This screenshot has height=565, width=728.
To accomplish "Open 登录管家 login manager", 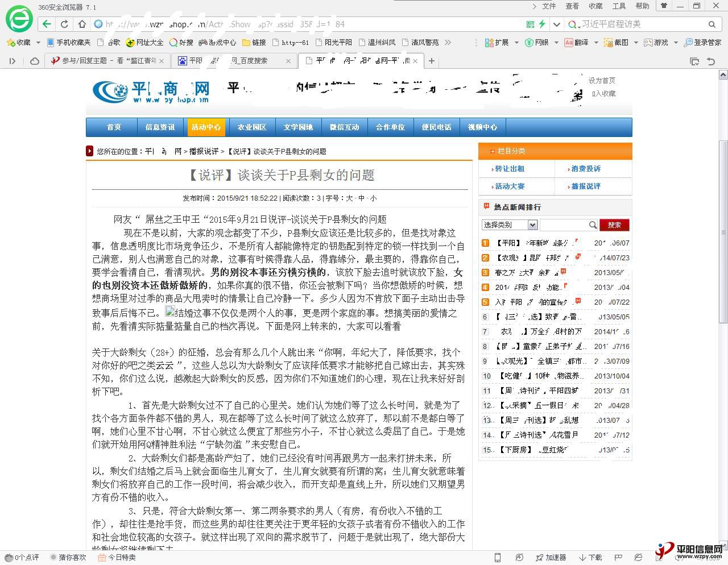I will (x=703, y=42).
